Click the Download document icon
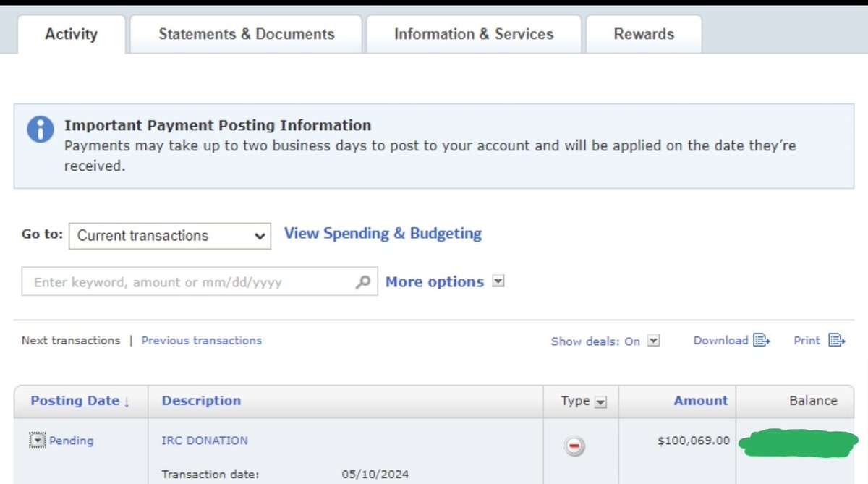Image resolution: width=868 pixels, height=484 pixels. coord(762,340)
